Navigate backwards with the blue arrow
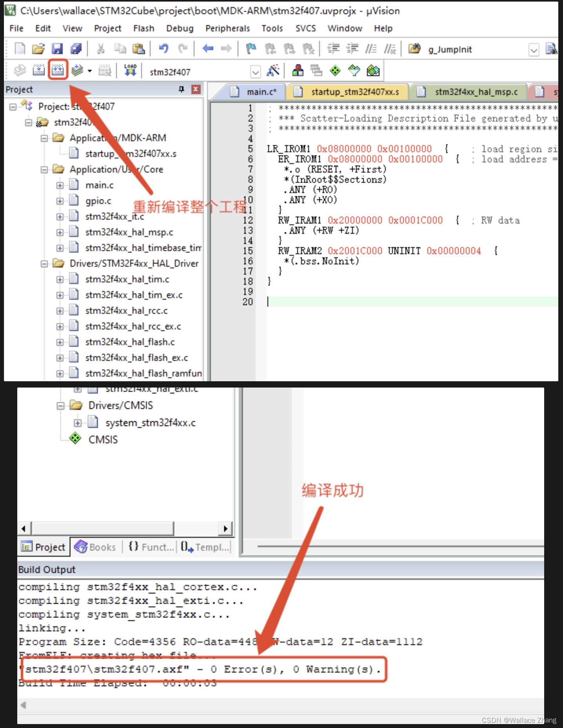This screenshot has height=728, width=563. (x=207, y=49)
